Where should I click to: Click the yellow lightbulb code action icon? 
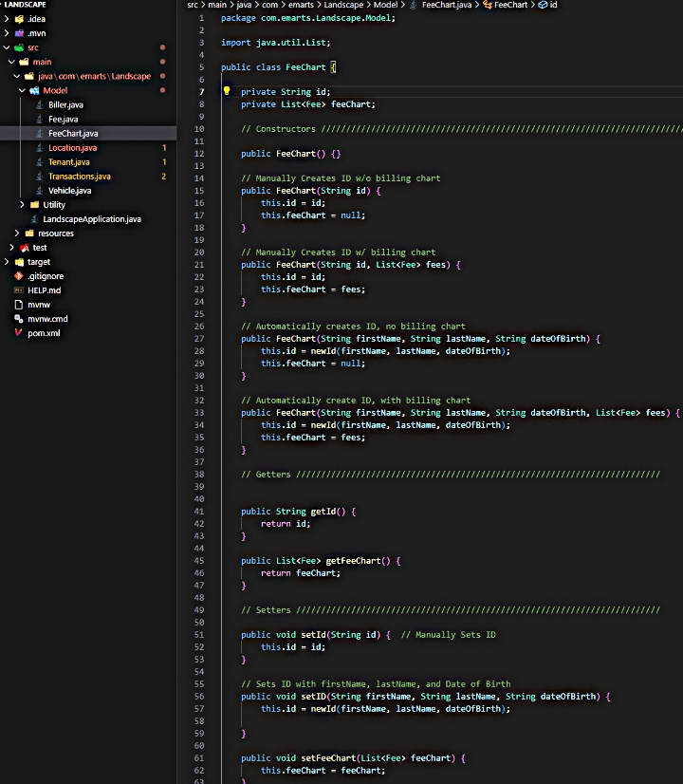228,92
